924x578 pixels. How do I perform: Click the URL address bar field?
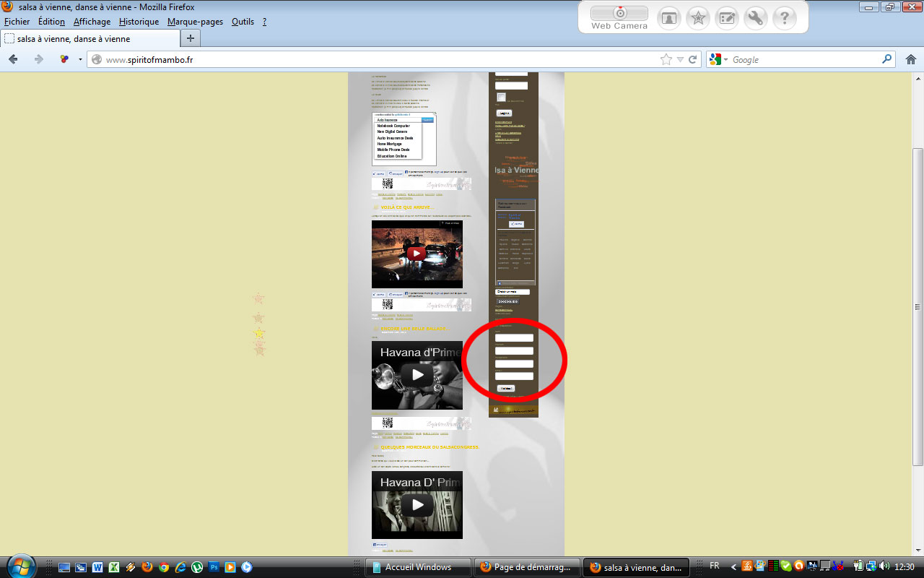[x=375, y=60]
